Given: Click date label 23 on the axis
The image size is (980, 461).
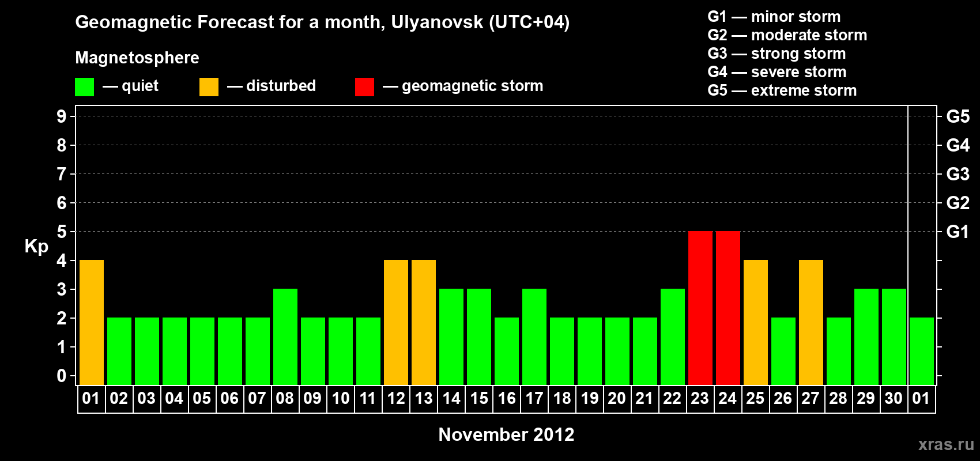Looking at the screenshot, I should pyautogui.click(x=700, y=399).
